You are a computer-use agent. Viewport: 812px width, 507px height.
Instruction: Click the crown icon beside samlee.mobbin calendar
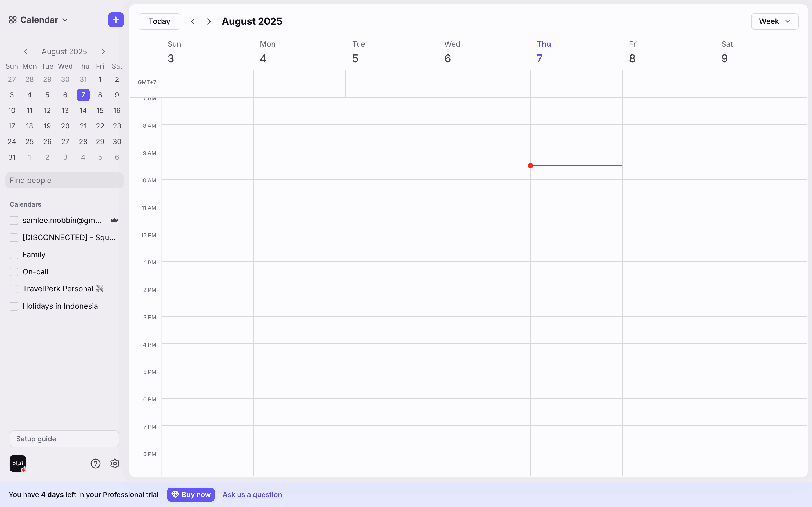(x=114, y=220)
